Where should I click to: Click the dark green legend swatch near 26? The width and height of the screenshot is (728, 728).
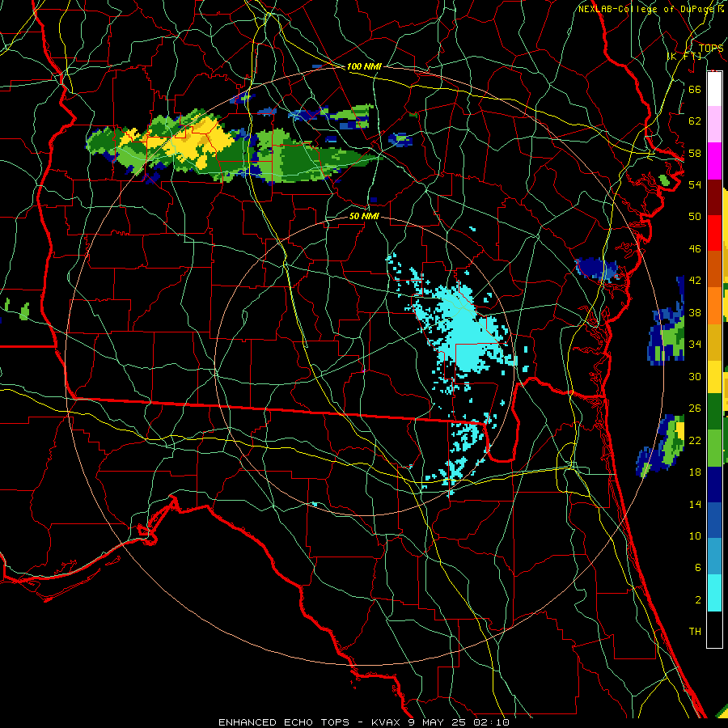[x=714, y=412]
